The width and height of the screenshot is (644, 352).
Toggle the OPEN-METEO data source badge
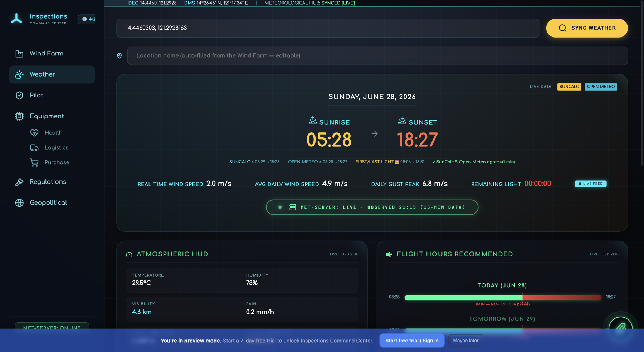click(x=601, y=87)
